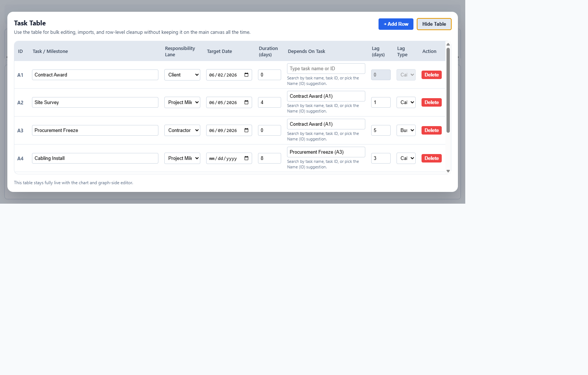This screenshot has width=588, height=375.
Task: Hide the task table
Action: coord(434,24)
